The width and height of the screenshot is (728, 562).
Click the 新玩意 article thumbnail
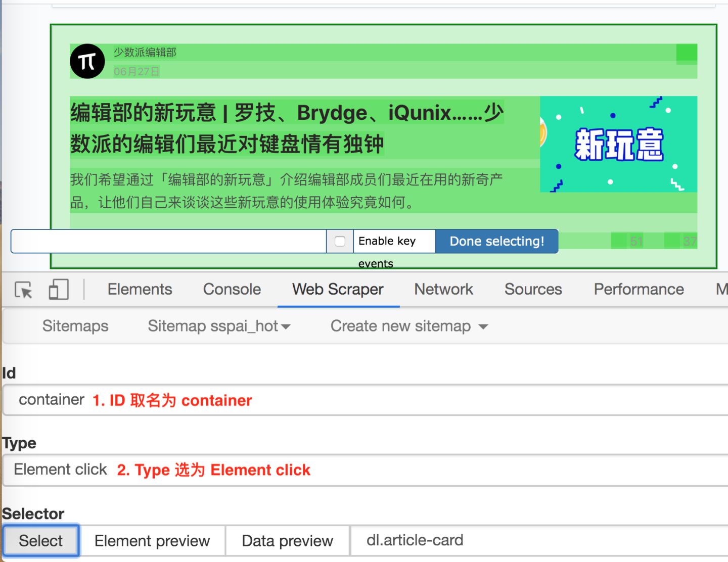tap(619, 144)
